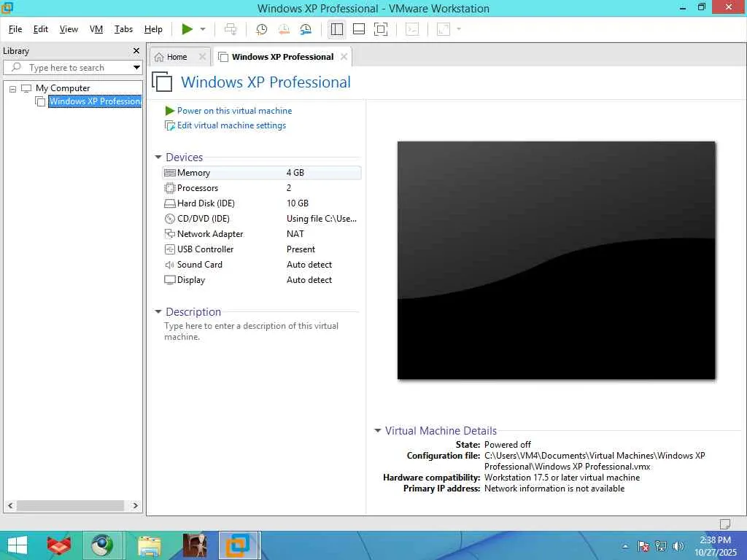Click the USB Controller icon
This screenshot has height=560, width=747.
pos(169,249)
